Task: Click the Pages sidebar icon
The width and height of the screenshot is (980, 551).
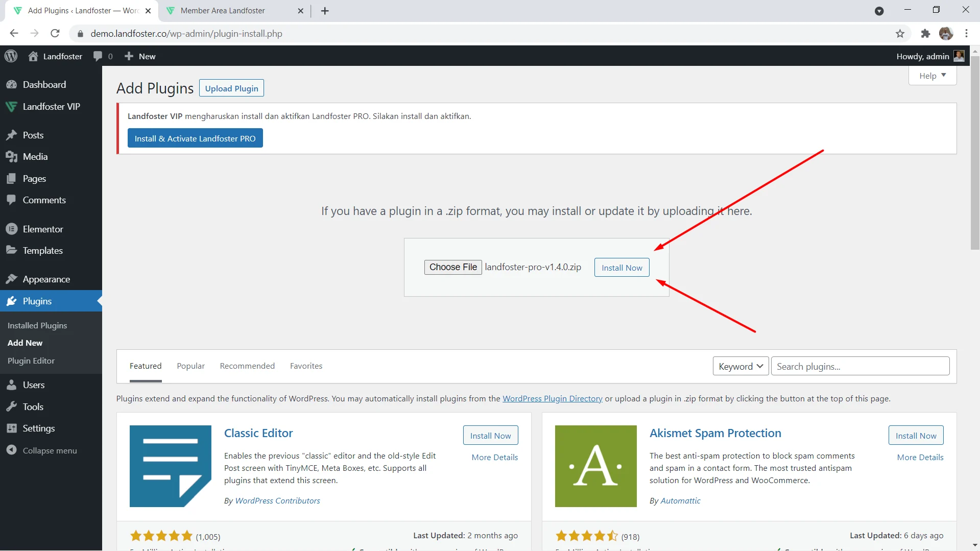Action: coord(11,179)
